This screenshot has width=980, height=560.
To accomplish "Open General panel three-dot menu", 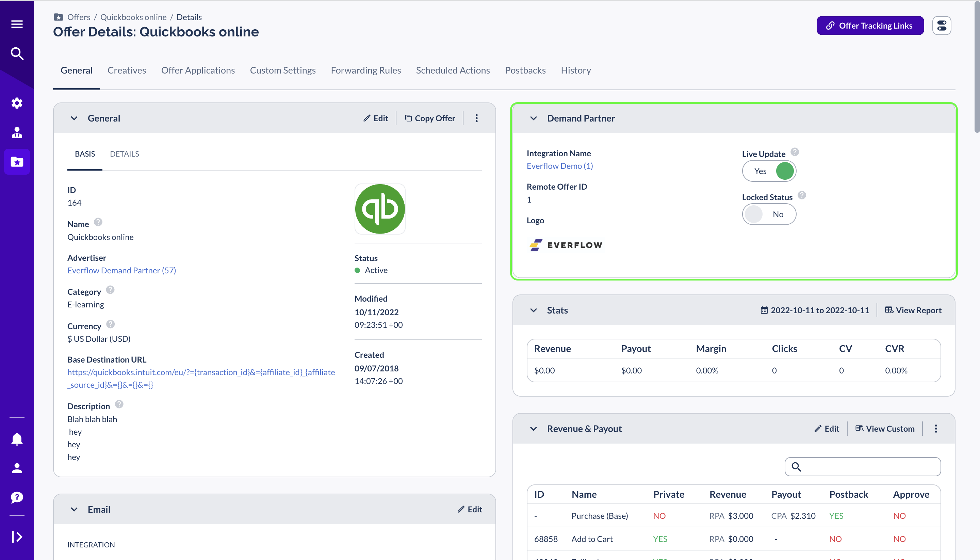I will pos(476,118).
